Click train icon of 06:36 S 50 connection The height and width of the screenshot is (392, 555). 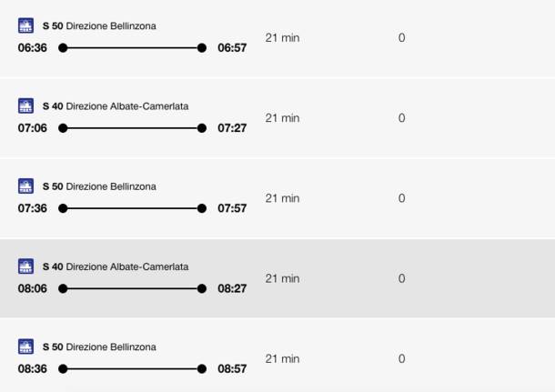pyautogui.click(x=25, y=25)
